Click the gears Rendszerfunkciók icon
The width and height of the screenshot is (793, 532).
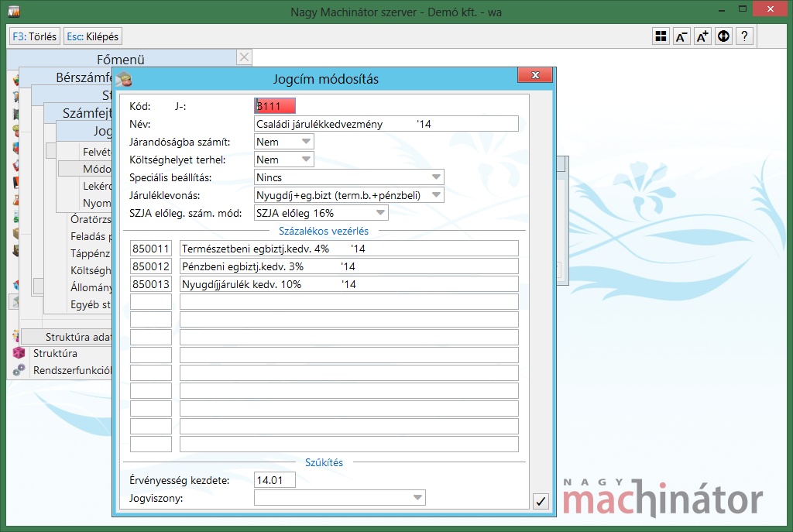click(x=19, y=370)
